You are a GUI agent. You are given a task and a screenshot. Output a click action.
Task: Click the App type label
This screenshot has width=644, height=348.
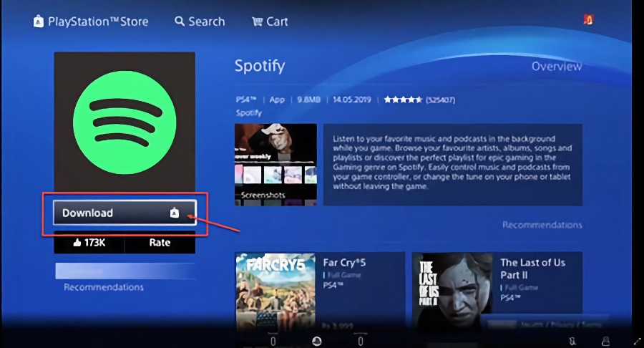[x=277, y=100]
